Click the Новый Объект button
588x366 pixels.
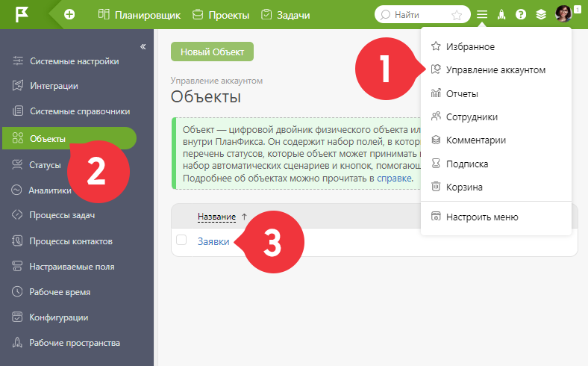(212, 52)
